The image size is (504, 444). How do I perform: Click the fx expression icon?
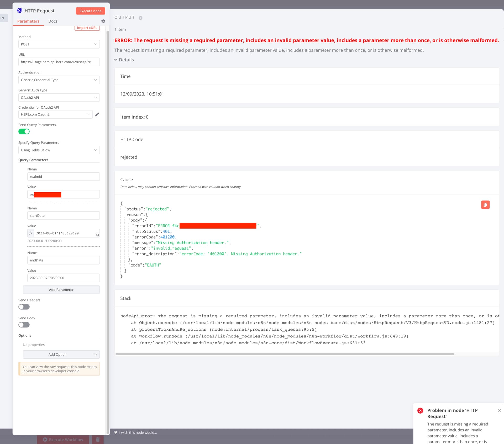pyautogui.click(x=31, y=233)
